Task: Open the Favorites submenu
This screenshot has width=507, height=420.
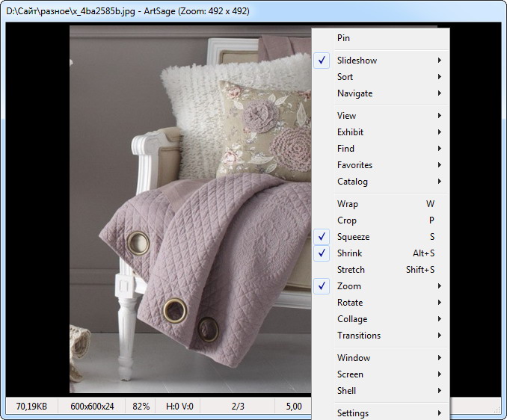Action: (x=381, y=165)
